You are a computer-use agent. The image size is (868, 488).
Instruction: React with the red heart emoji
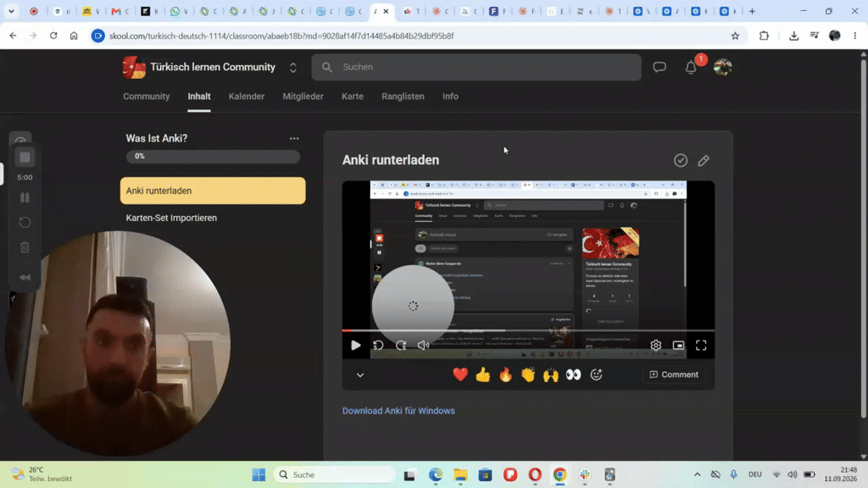click(460, 374)
